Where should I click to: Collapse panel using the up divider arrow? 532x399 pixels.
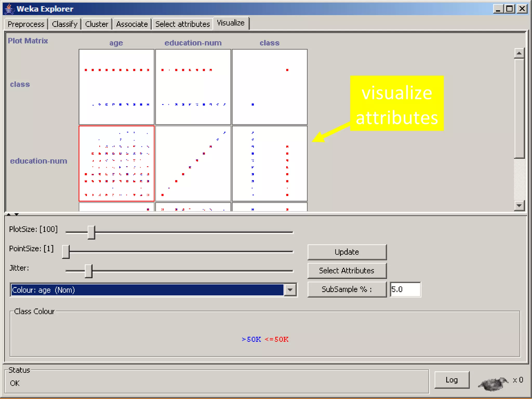9,214
